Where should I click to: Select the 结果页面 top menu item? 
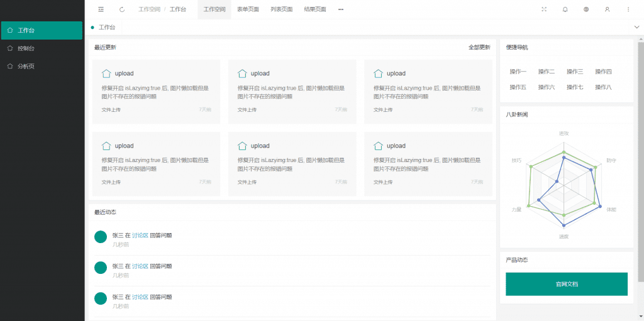315,9
